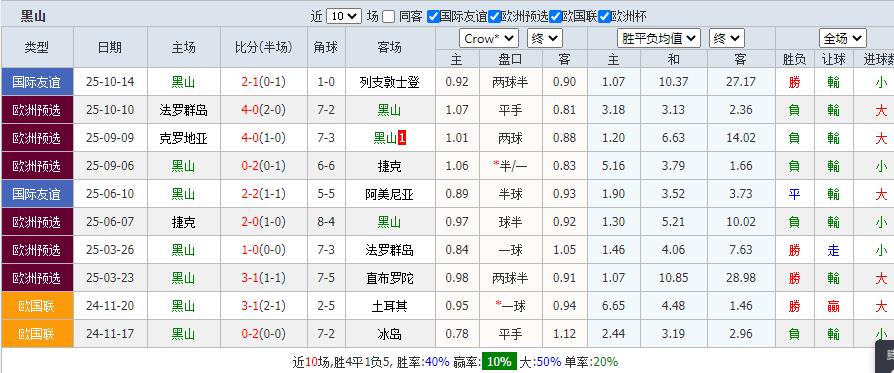The image size is (894, 373).
Task: Click the 欧洲预选 label on 25-03-23 row
Action: (37, 277)
